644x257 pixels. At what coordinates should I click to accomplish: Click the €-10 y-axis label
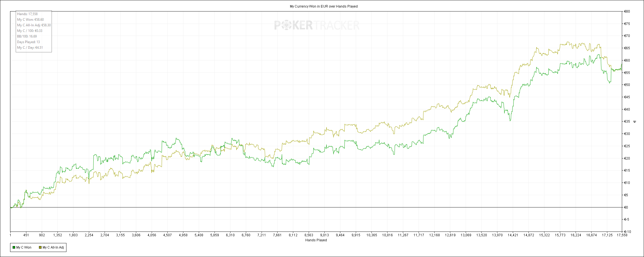pos(627,232)
